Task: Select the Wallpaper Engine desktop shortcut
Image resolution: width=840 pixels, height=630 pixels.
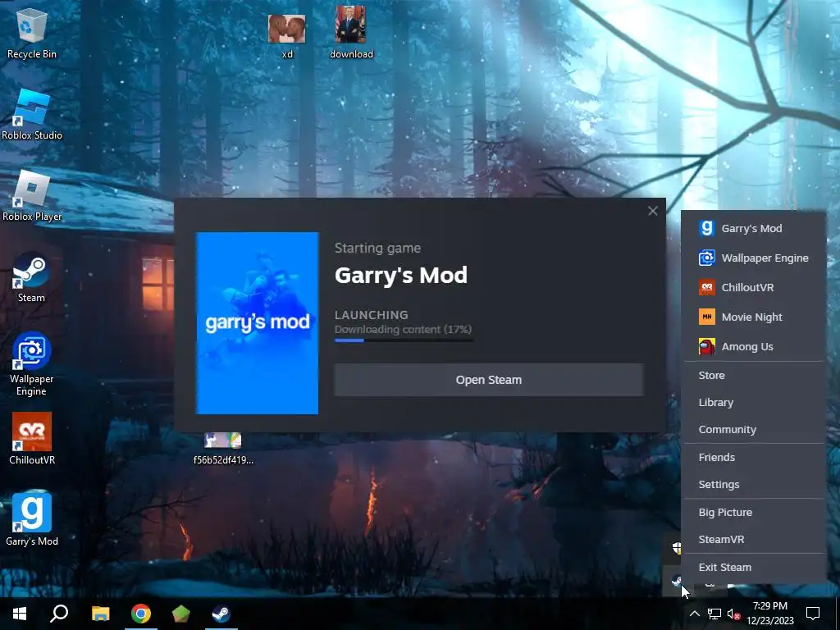Action: pos(32,365)
